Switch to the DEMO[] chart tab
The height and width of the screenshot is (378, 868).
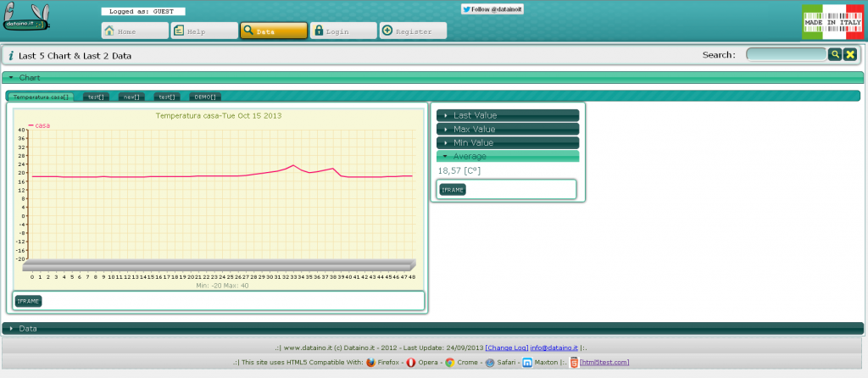(206, 97)
